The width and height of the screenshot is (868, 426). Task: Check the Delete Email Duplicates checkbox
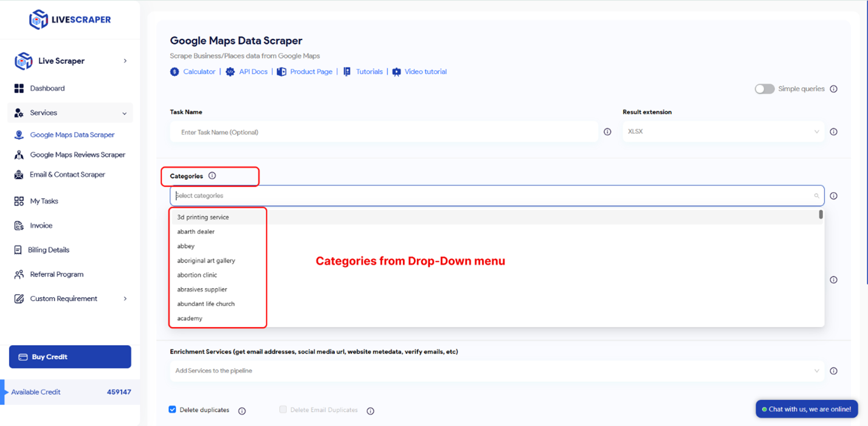tap(283, 410)
